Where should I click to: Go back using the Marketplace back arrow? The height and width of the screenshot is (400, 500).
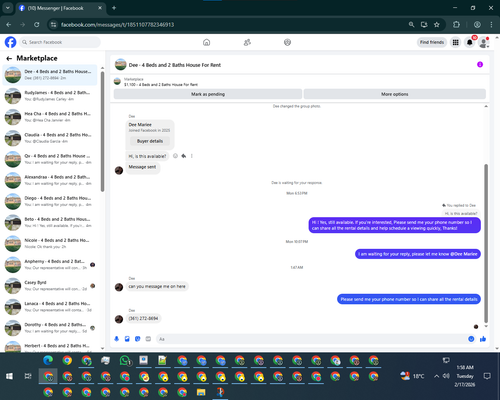(9, 58)
